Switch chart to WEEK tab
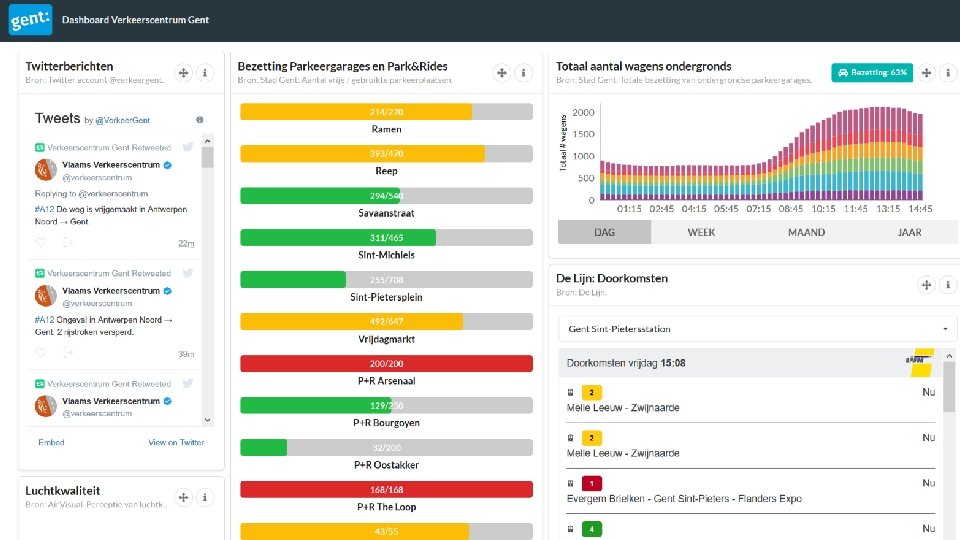Image resolution: width=960 pixels, height=540 pixels. pyautogui.click(x=701, y=232)
